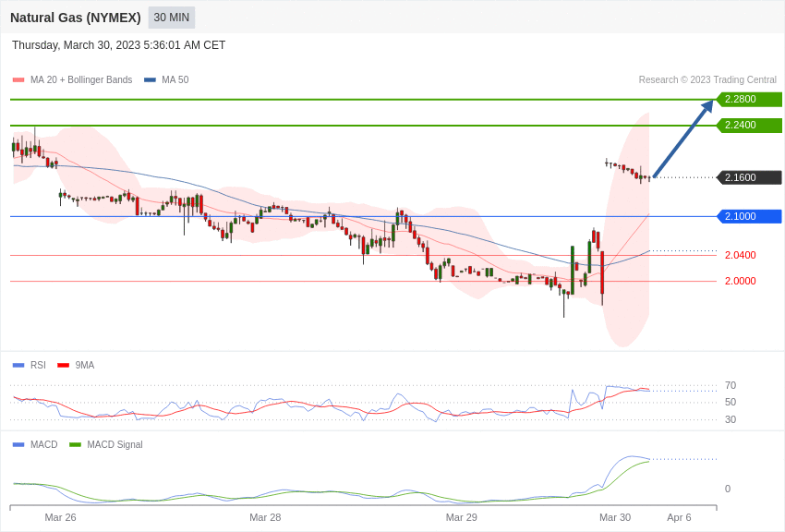
Task: Click the RSI 50 level label
Action: pos(731,402)
